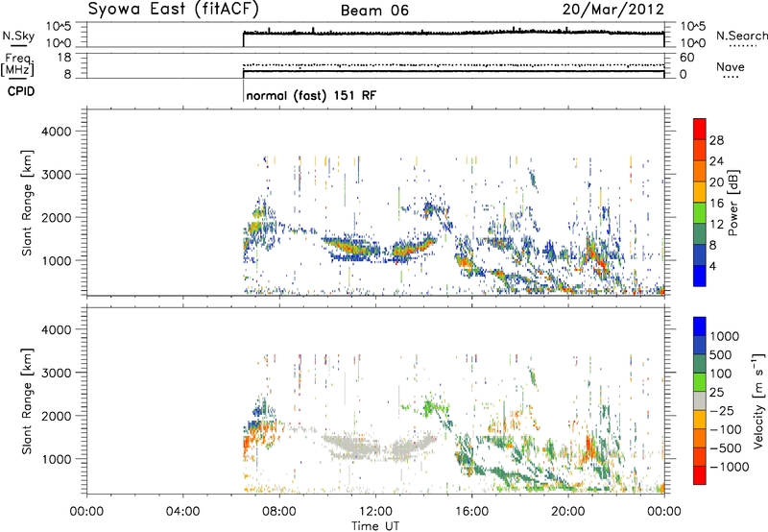This screenshot has width=768, height=532.
Task: Click the "-1000" value on the Velocity scale
Action: 729,467
